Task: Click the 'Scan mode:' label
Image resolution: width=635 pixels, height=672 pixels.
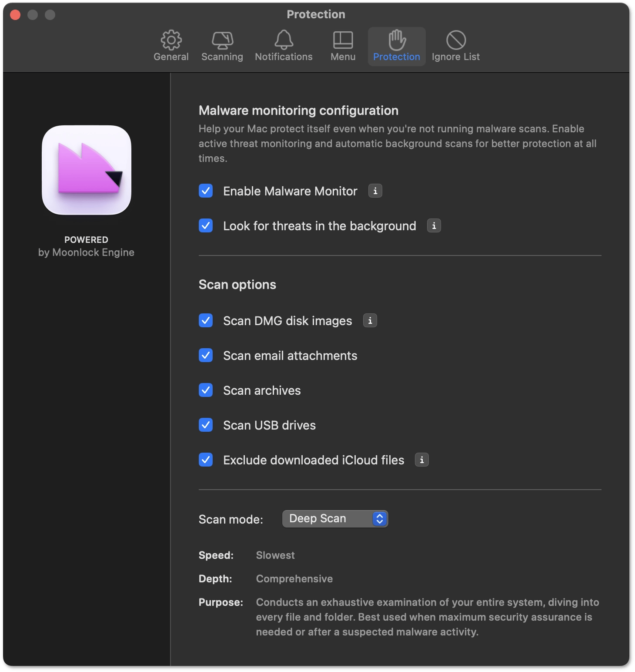Action: pyautogui.click(x=231, y=520)
